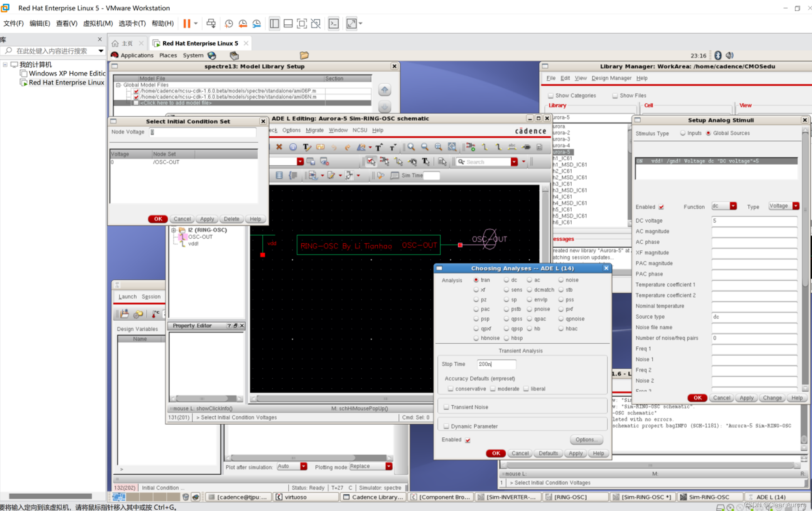Open the Options menu in ADE window

tap(291, 130)
